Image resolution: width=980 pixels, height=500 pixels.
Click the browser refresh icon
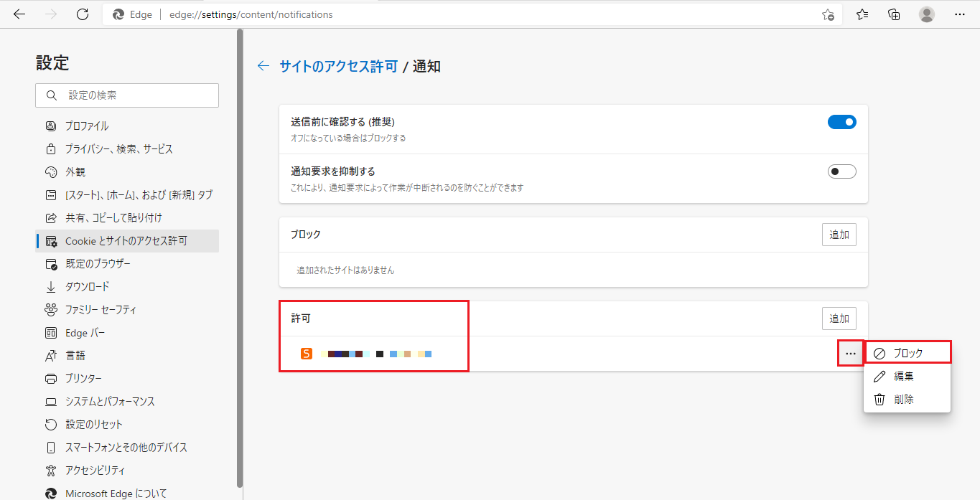83,14
